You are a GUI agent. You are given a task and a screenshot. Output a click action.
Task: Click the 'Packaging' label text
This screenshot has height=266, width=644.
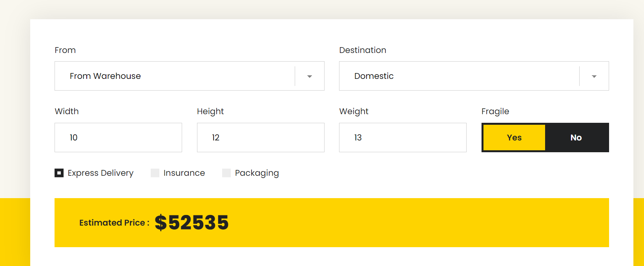click(257, 173)
